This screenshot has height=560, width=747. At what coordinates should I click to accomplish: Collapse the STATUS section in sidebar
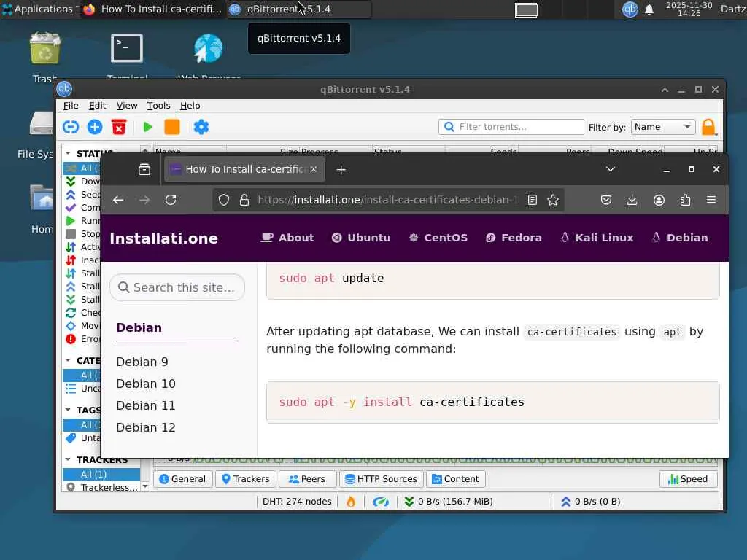[68, 153]
